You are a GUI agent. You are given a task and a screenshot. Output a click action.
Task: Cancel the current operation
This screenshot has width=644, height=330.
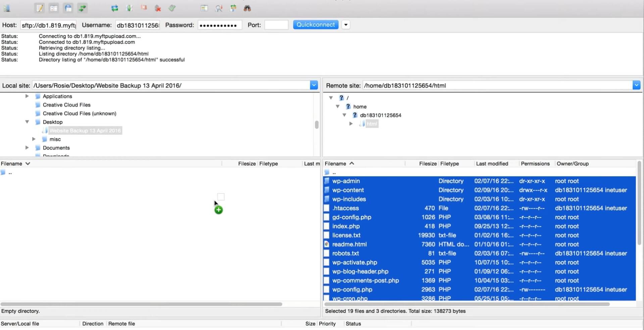(x=144, y=8)
